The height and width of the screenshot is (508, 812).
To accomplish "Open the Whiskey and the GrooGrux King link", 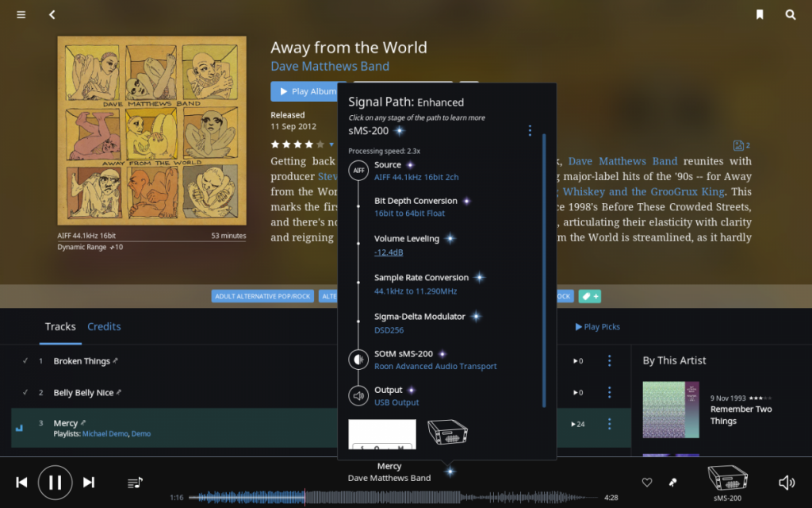I will (643, 192).
